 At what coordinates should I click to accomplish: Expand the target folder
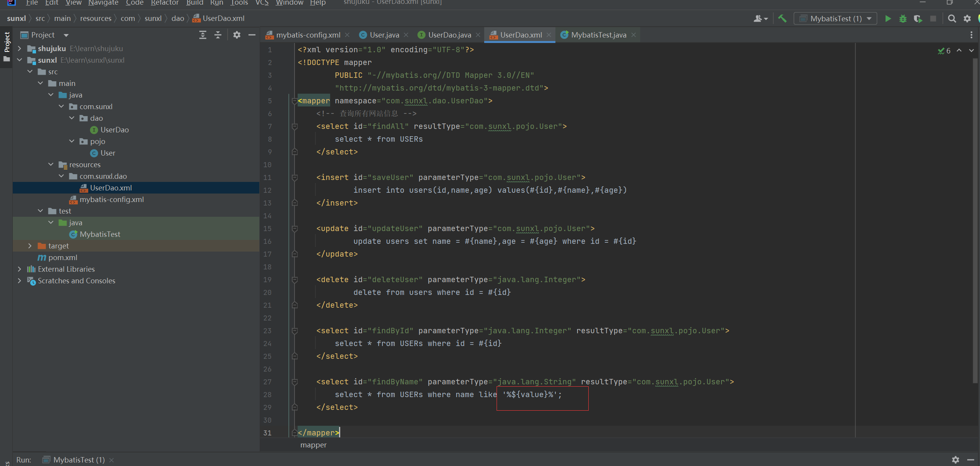tap(30, 246)
